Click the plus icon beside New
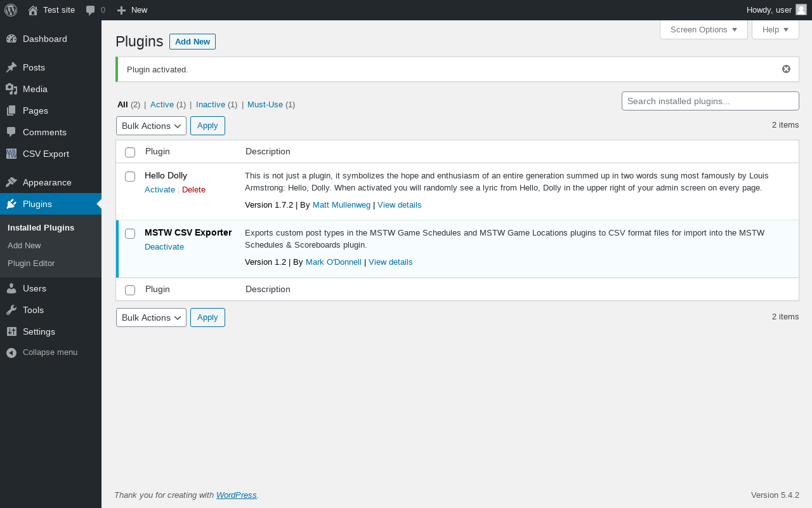 tap(122, 10)
